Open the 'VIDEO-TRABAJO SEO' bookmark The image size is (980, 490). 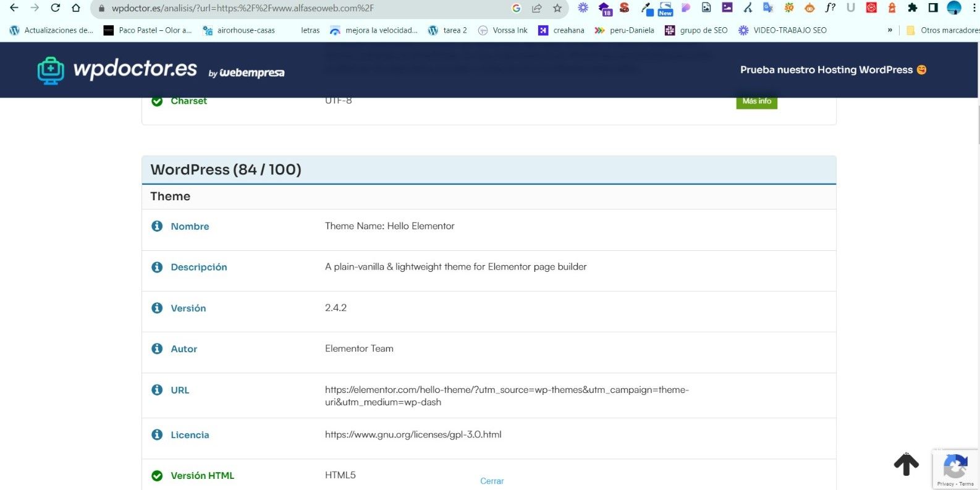(782, 30)
